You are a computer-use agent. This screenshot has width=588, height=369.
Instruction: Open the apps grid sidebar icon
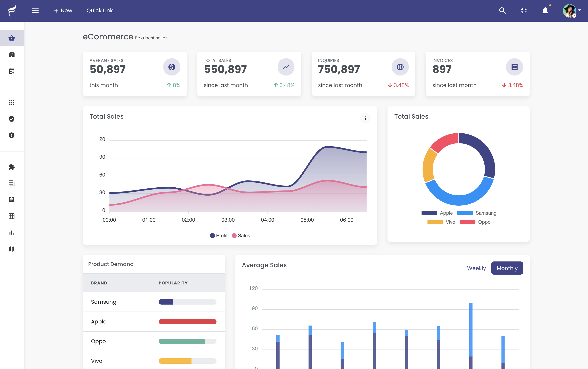(11, 102)
